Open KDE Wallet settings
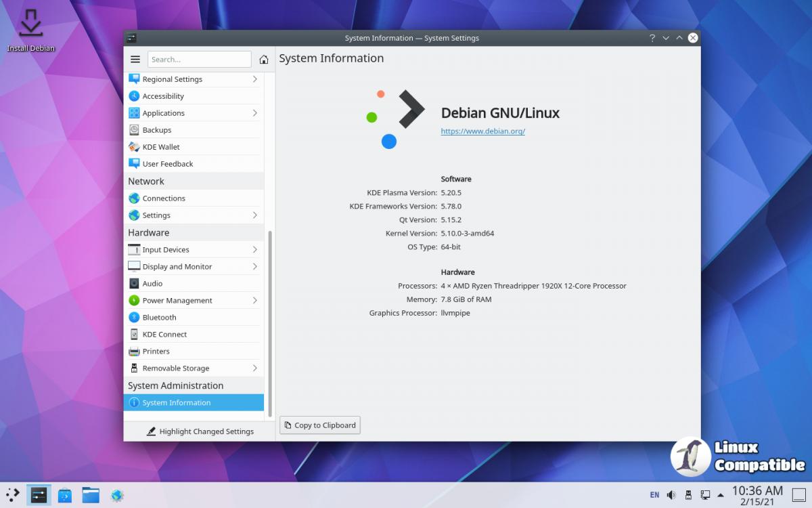The height and width of the screenshot is (508, 812). (x=161, y=147)
